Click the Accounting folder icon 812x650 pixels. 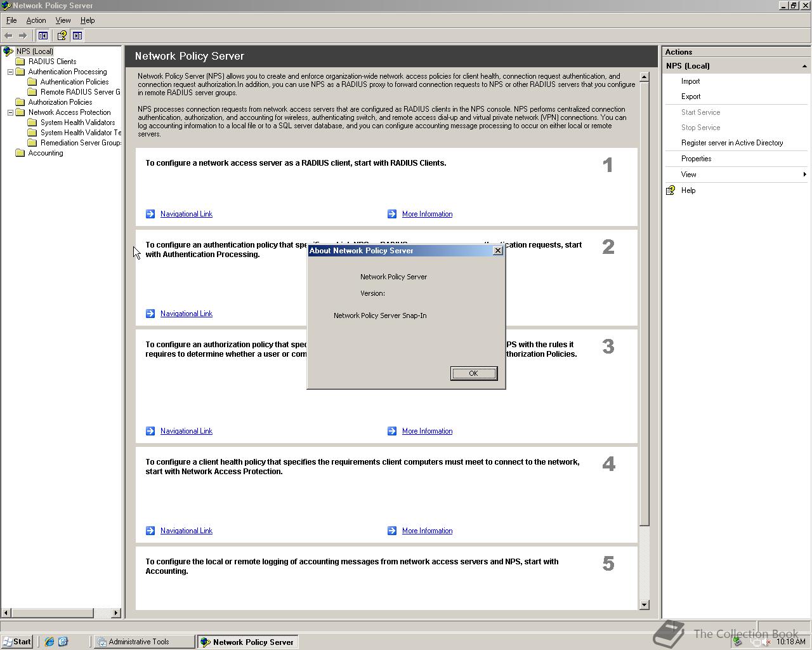point(20,153)
